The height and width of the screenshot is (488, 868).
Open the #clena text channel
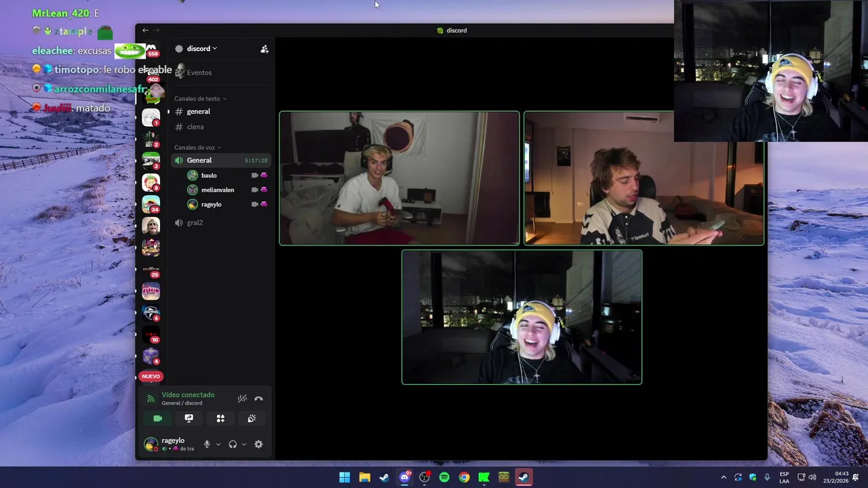click(221, 127)
